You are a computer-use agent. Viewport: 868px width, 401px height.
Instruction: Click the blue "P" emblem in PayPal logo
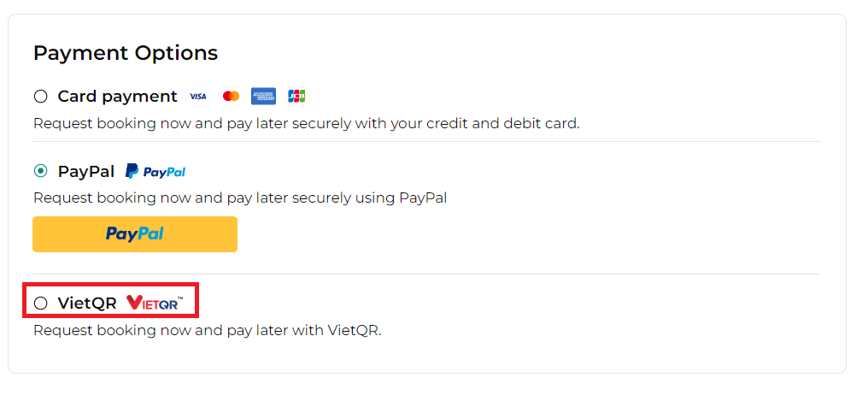click(x=132, y=172)
